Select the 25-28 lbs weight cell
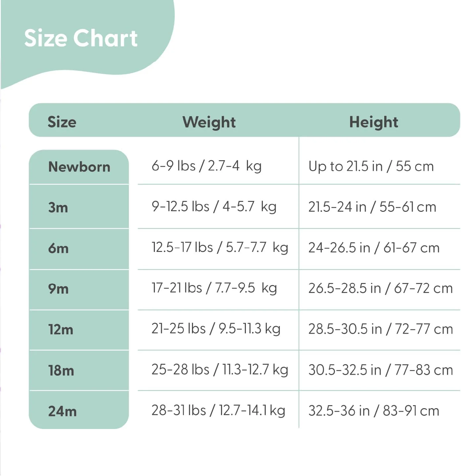This screenshot has width=461, height=476. tap(220, 369)
